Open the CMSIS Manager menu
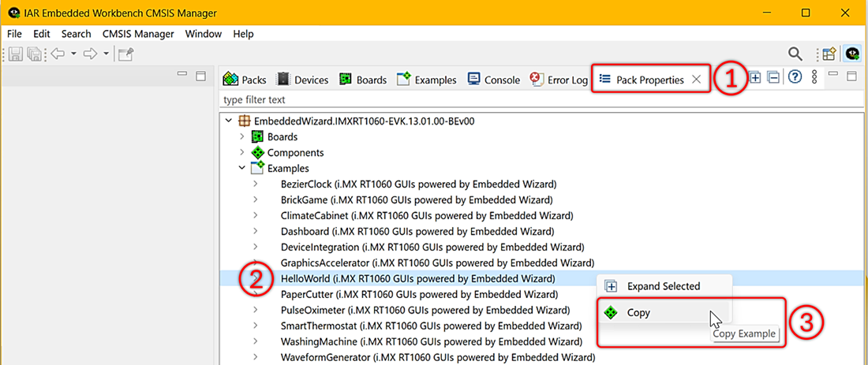The height and width of the screenshot is (365, 868). coord(138,34)
